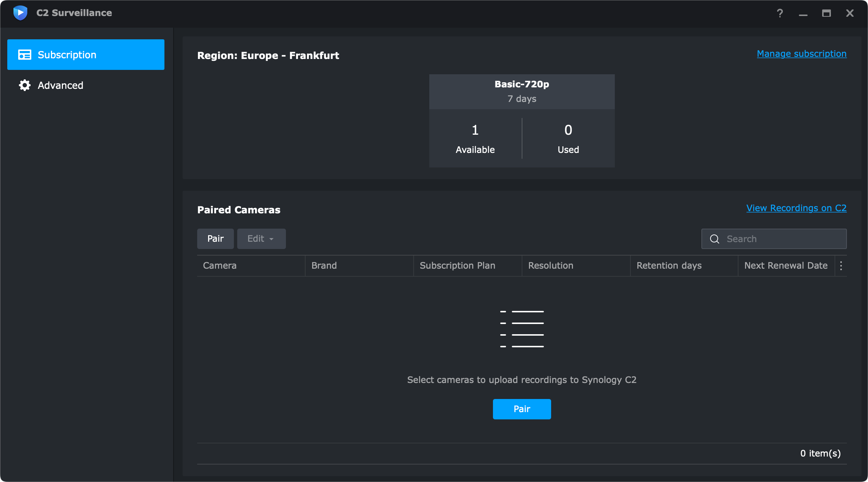Sort by Next Renewal Date column
Image resolution: width=868 pixels, height=482 pixels.
(x=786, y=266)
